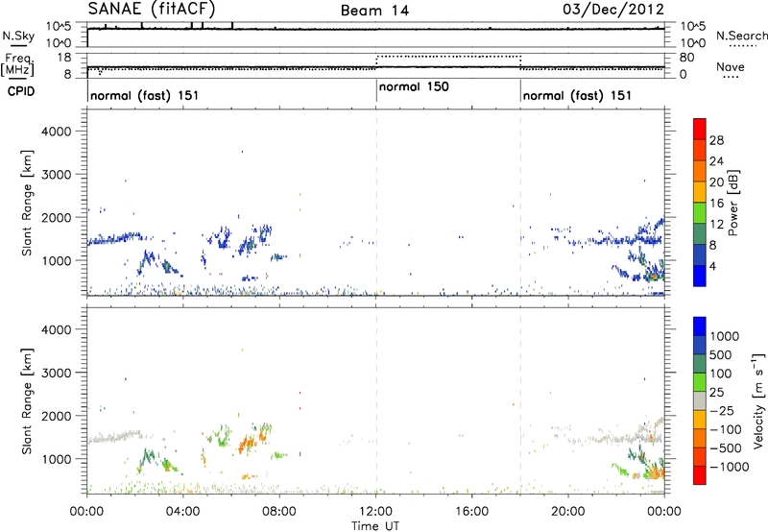This screenshot has height=532, width=768.
Task: Click the '04:00' time axis label
Action: point(182,512)
